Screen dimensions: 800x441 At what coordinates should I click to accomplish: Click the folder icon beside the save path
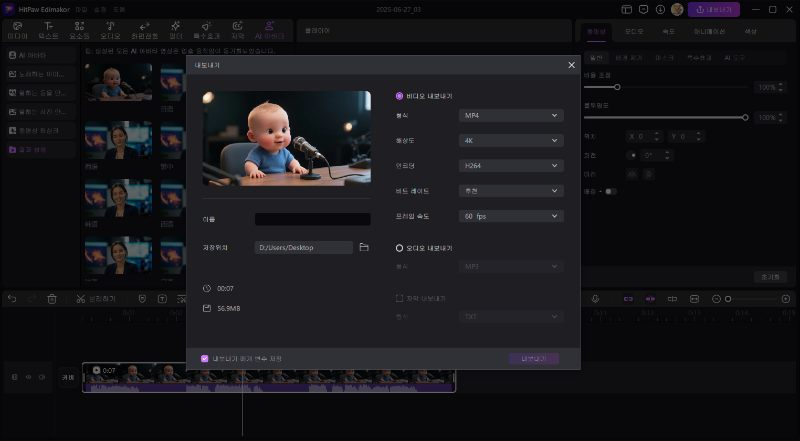point(364,247)
